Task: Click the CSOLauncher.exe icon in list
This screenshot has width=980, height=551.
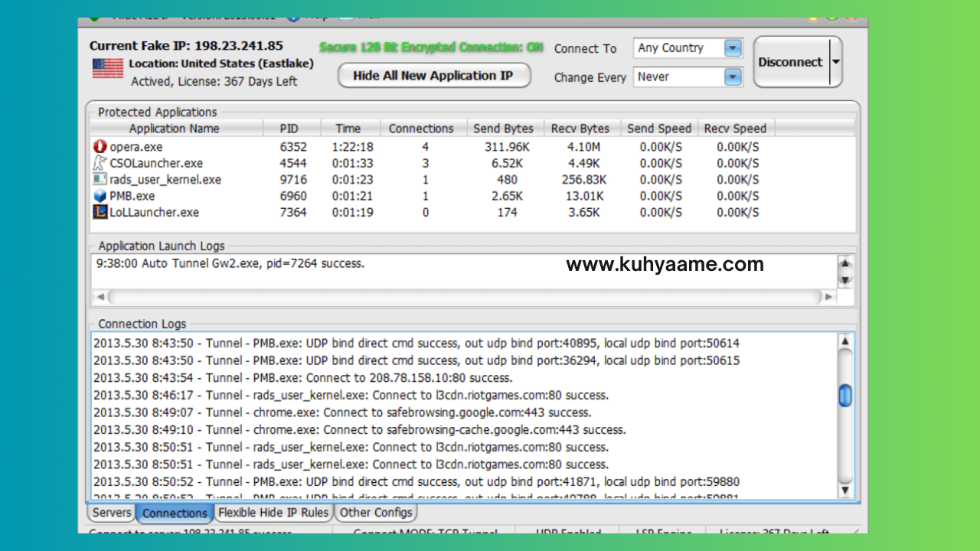Action: (100, 163)
